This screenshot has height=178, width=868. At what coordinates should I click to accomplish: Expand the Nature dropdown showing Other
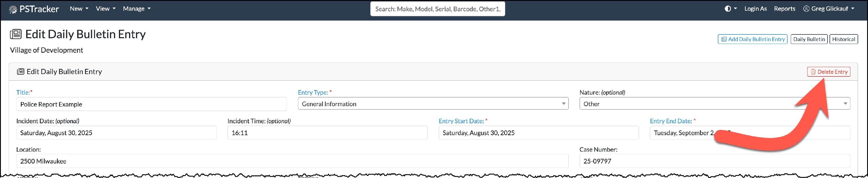[715, 104]
